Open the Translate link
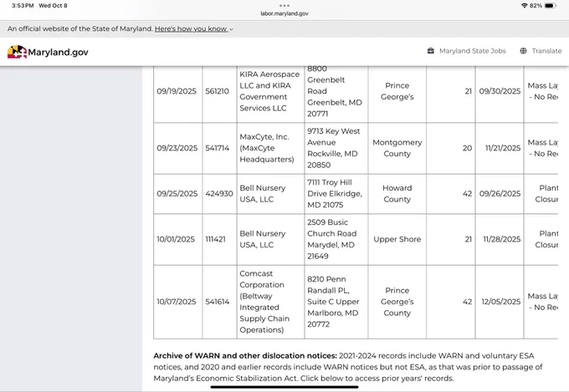 pos(546,51)
